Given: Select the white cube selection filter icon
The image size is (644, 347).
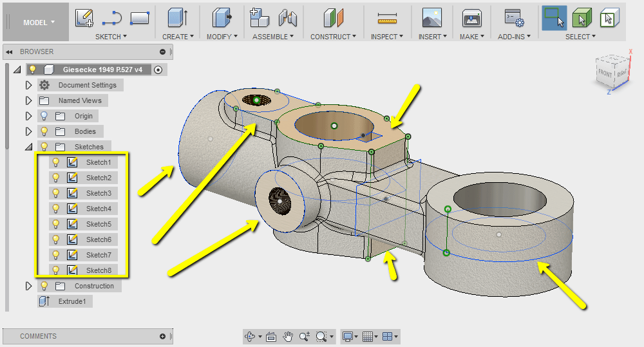Looking at the screenshot, I should coord(609,18).
